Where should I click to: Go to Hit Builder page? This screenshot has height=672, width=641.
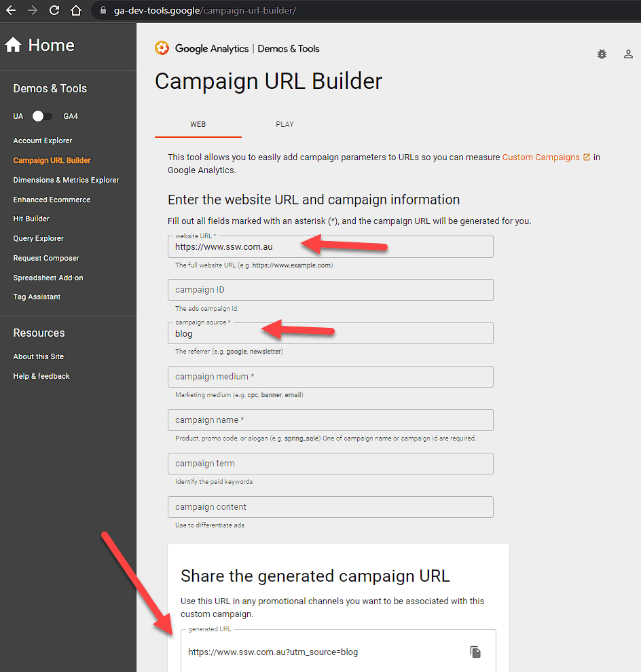coord(31,219)
